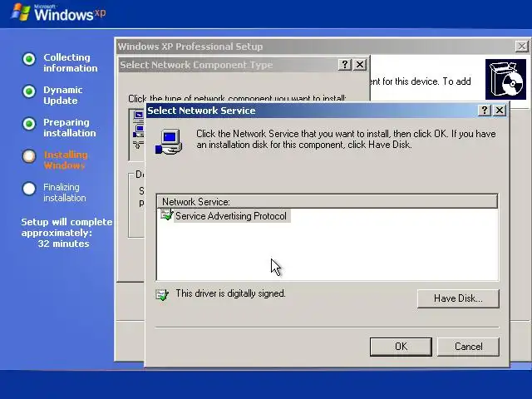
Task: Click the Windows XP Professional Setup title text
Action: click(190, 47)
